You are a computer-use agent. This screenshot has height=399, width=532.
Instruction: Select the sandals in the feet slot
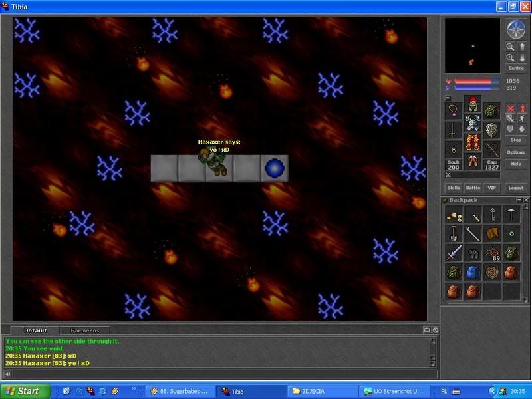473,162
